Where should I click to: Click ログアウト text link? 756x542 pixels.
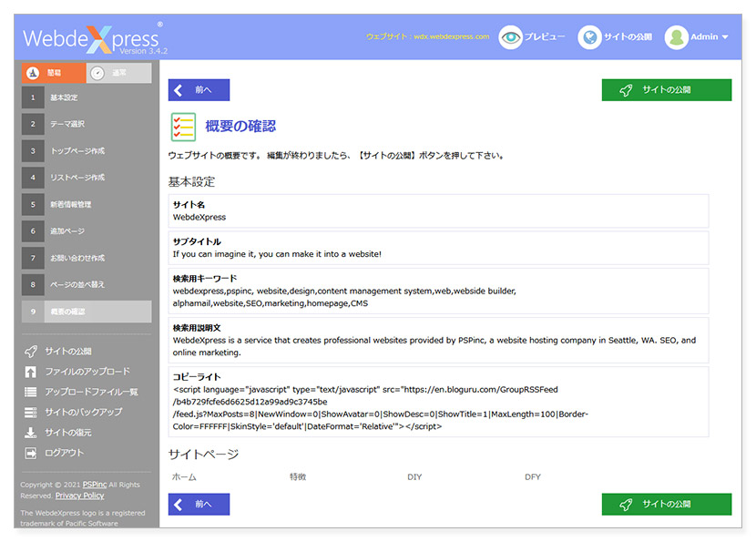pyautogui.click(x=64, y=453)
